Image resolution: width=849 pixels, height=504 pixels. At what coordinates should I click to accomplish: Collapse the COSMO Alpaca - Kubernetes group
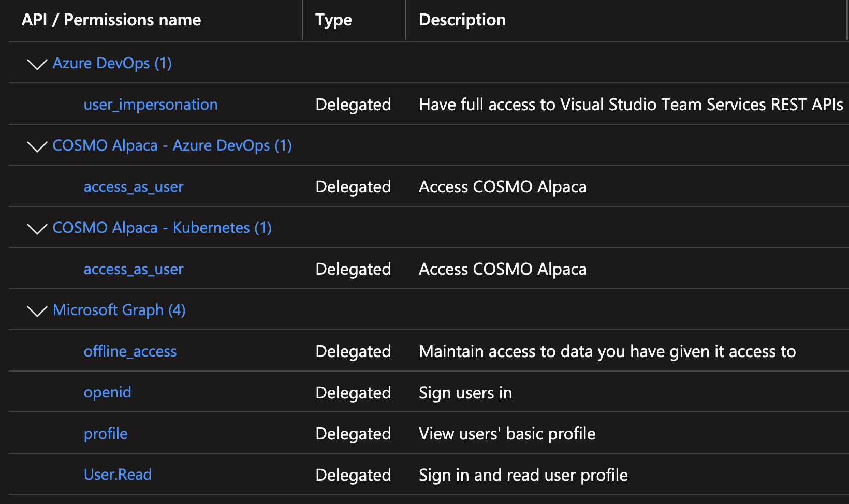(36, 229)
